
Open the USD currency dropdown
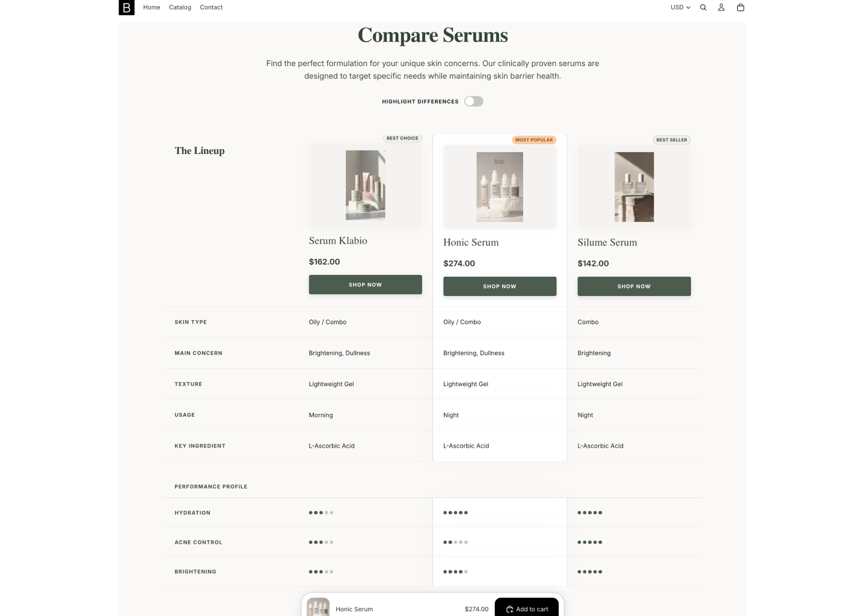680,7
